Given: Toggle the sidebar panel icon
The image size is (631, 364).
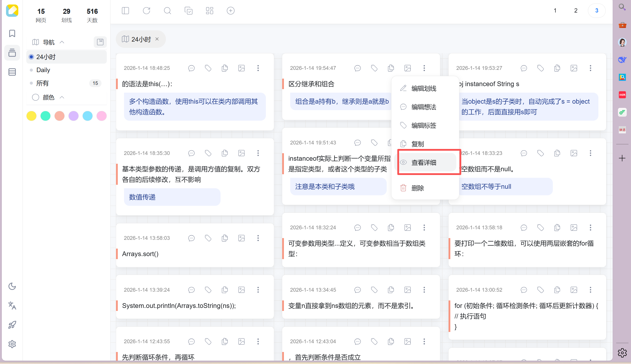Looking at the screenshot, I should point(125,11).
